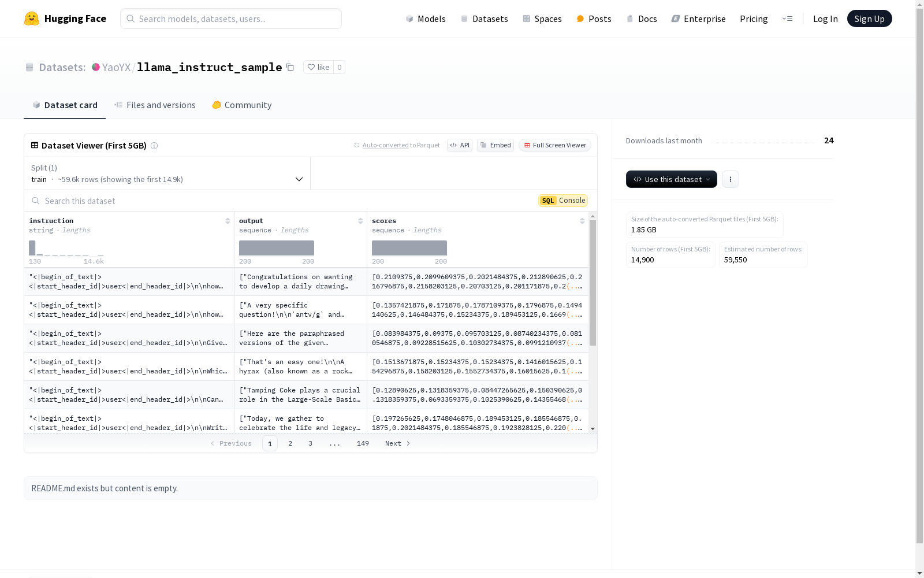Go to the Community tab
Image resolution: width=924 pixels, height=578 pixels.
(x=242, y=105)
